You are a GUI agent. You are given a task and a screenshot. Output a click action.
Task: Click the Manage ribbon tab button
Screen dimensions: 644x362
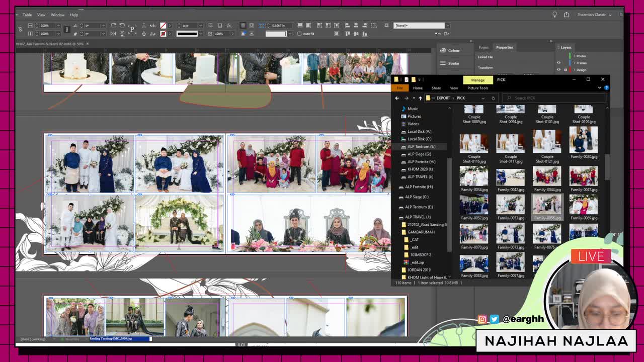(477, 80)
